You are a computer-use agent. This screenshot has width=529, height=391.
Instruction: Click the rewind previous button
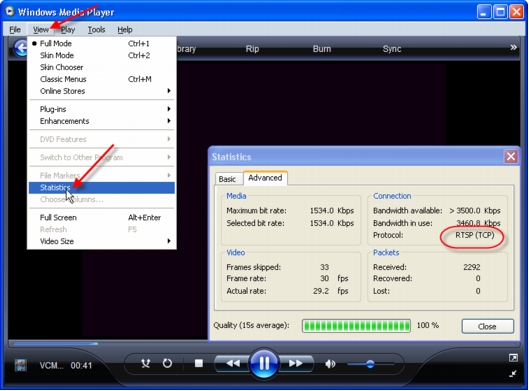coord(232,363)
